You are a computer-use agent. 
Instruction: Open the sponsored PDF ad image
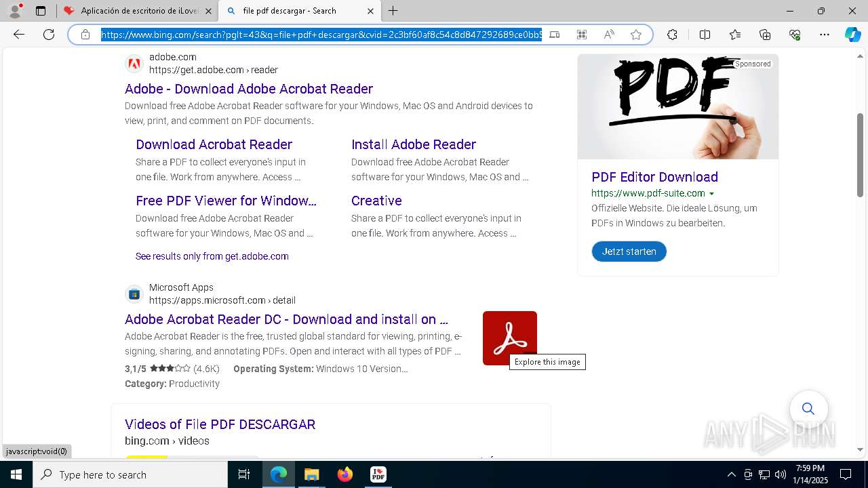678,106
